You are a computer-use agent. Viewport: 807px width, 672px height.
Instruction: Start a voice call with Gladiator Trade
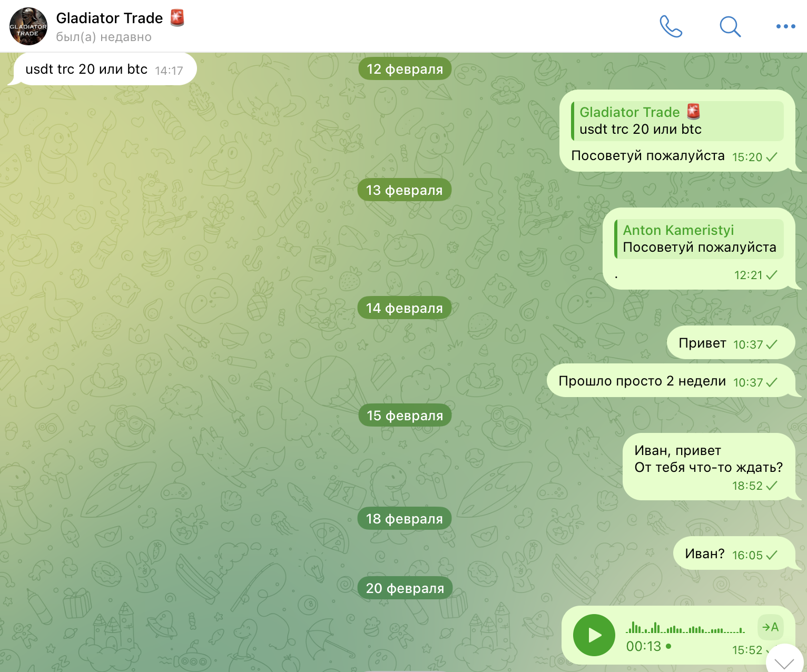tap(671, 26)
